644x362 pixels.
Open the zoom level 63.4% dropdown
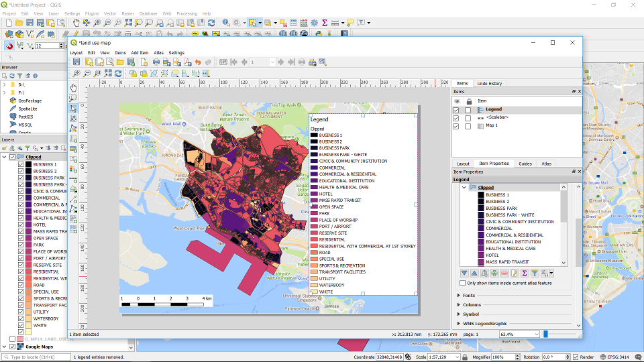click(535, 334)
